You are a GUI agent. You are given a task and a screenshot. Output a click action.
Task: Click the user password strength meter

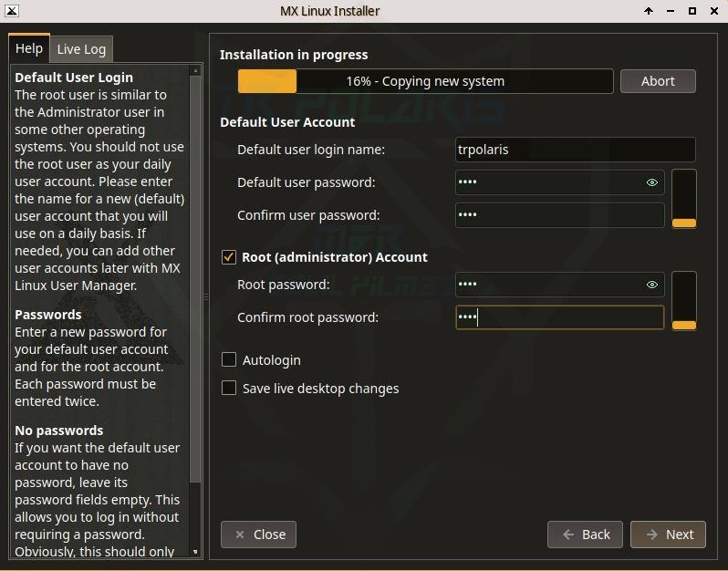684,199
